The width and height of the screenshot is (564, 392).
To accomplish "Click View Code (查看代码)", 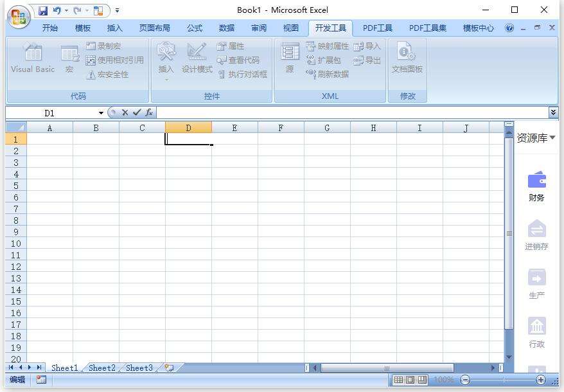I will 238,60.
